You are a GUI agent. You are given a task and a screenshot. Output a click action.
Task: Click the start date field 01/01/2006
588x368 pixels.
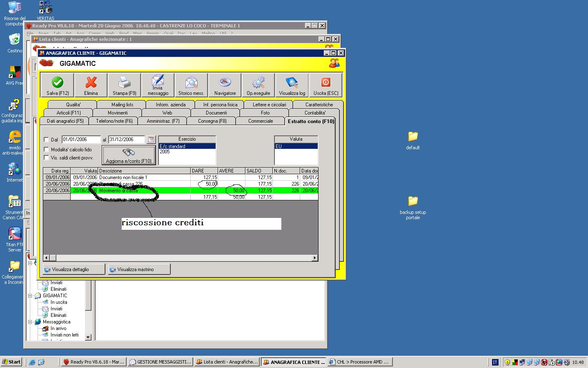[81, 139]
